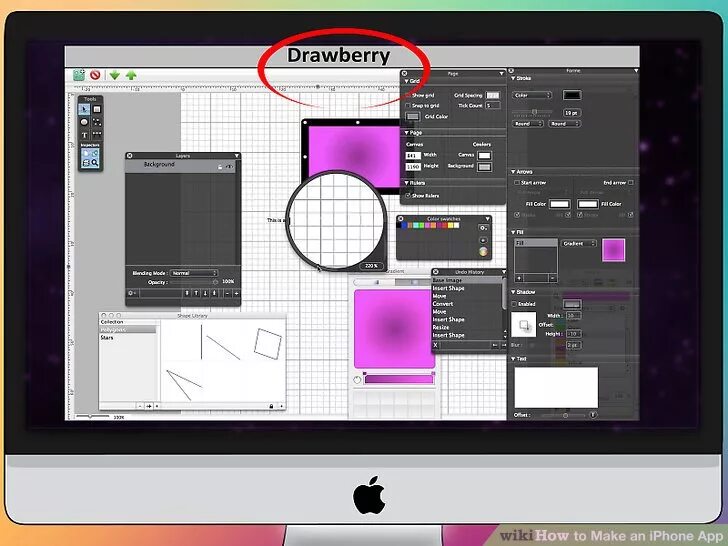The height and width of the screenshot is (546, 728).
Task: Remove layer with minus button in Layers
Action: [x=227, y=293]
